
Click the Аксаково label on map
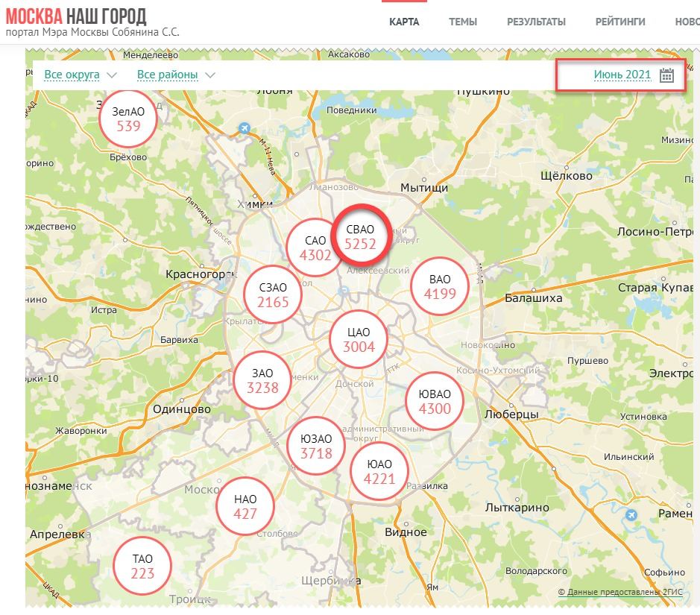349,54
